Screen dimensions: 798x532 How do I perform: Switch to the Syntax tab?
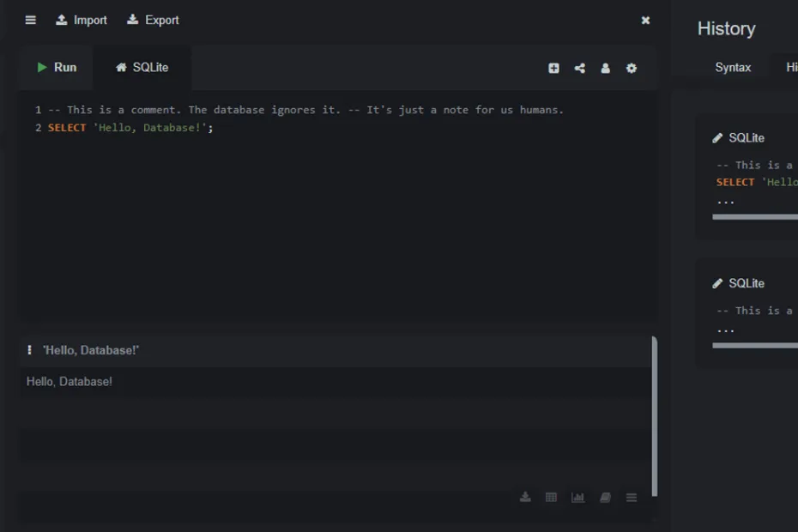pos(733,68)
